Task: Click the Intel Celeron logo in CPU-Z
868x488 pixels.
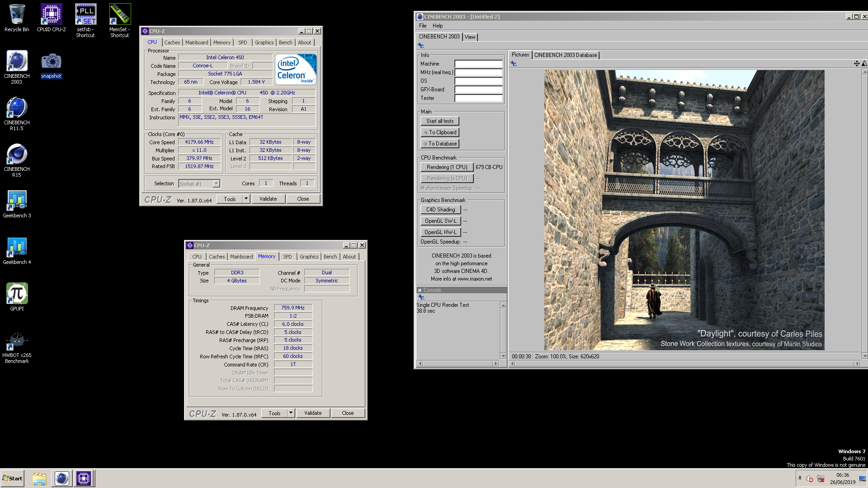Action: (296, 70)
